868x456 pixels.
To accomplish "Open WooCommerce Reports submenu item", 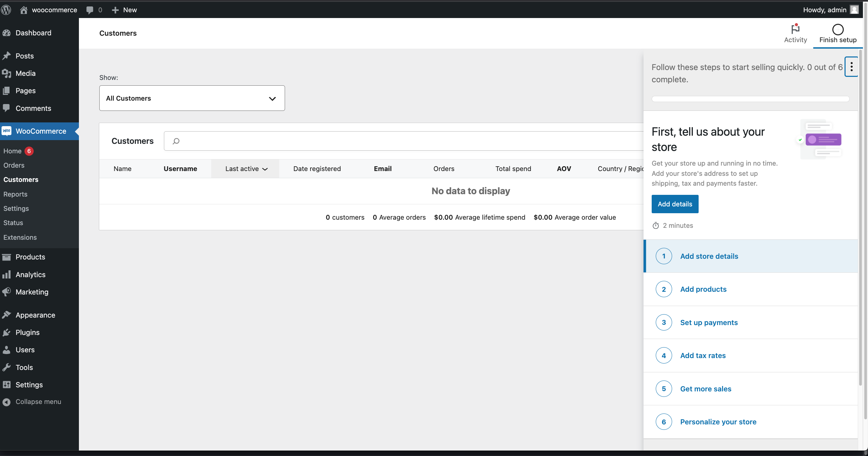I will pos(15,194).
